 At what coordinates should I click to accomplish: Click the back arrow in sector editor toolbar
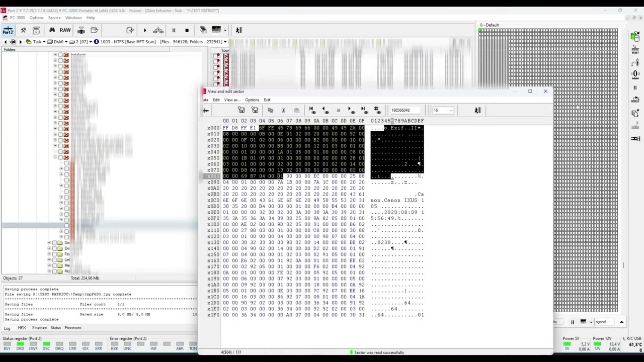(x=206, y=110)
